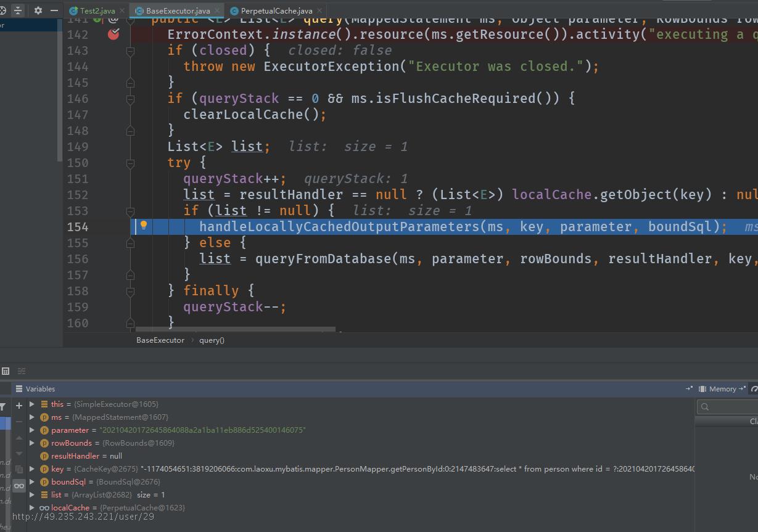This screenshot has width=758, height=532.
Task: Click the 'boundSql' variable name
Action: (x=68, y=482)
